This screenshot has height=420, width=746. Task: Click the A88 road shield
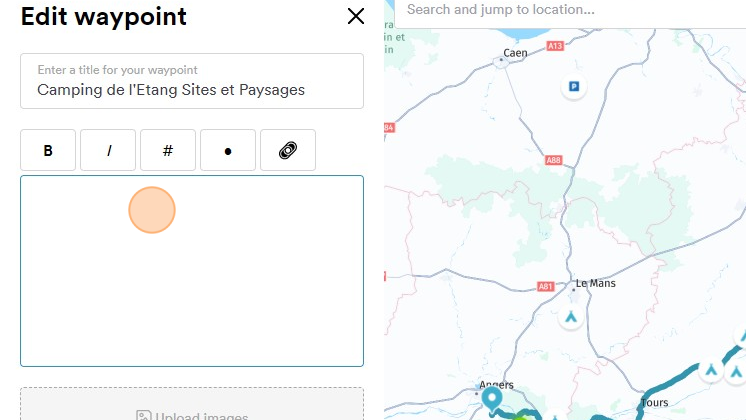pyautogui.click(x=553, y=160)
